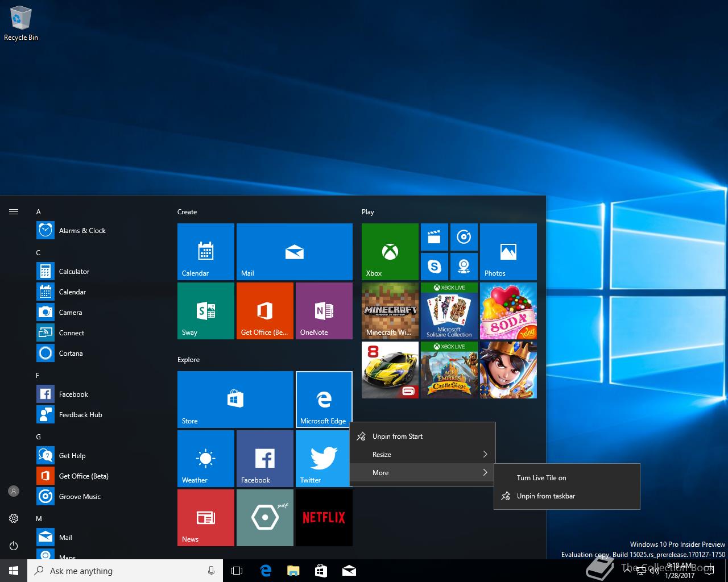Screen dimensions: 728x582
Task: Select Unpin from Start
Action: coord(398,436)
